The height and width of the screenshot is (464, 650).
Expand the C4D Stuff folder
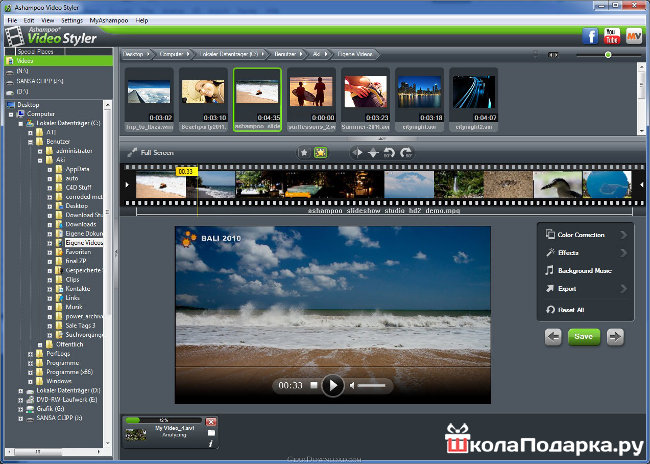click(x=50, y=188)
